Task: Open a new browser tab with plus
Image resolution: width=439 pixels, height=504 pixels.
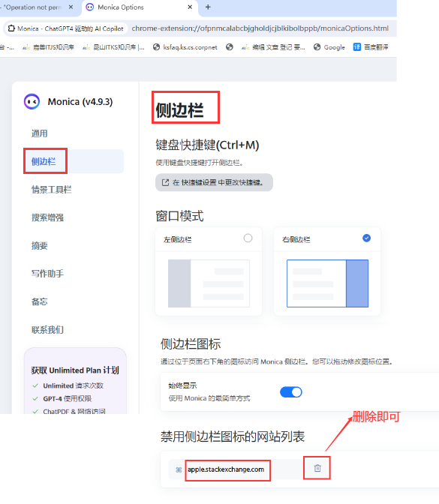Action: [x=208, y=7]
